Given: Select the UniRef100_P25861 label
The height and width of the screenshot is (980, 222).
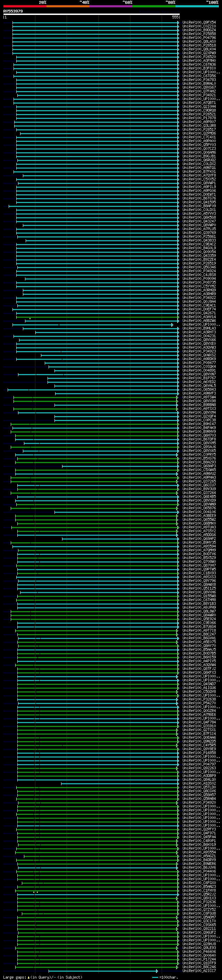Looking at the screenshot, I should click(199, 237).
